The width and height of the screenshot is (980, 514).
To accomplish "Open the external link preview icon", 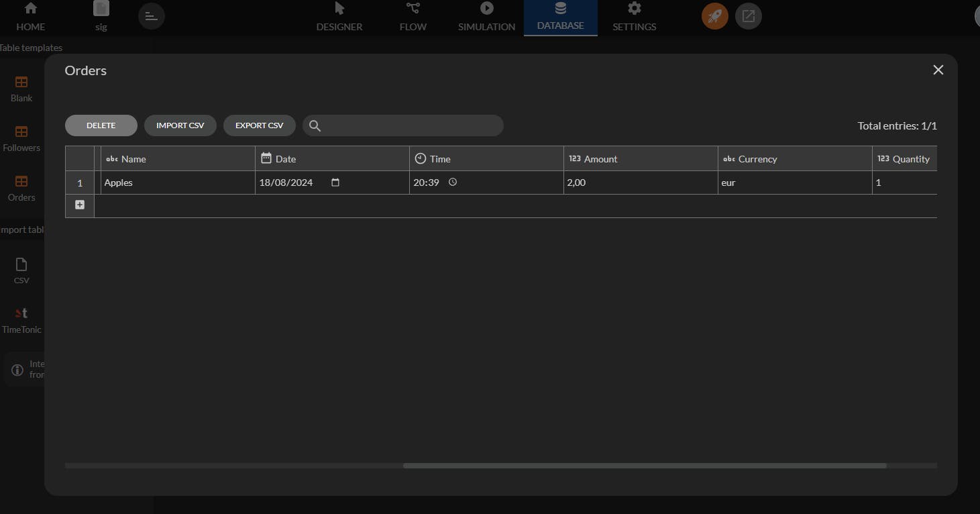I will click(749, 16).
